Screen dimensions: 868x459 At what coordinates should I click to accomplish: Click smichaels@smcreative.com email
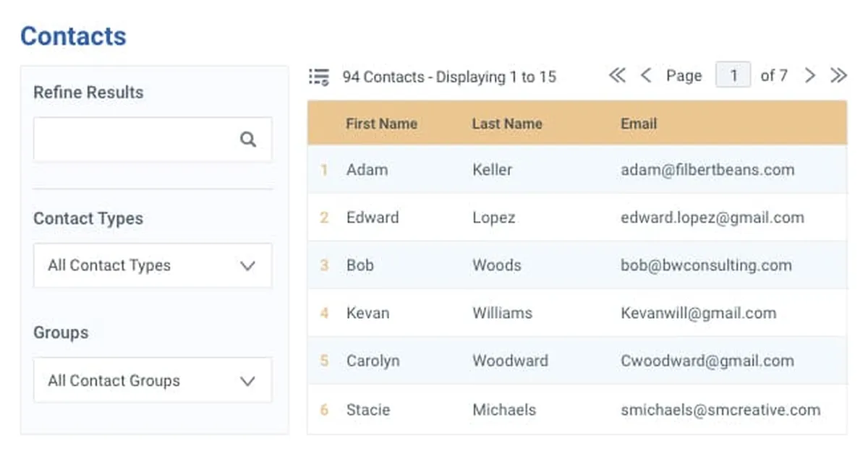pos(720,410)
